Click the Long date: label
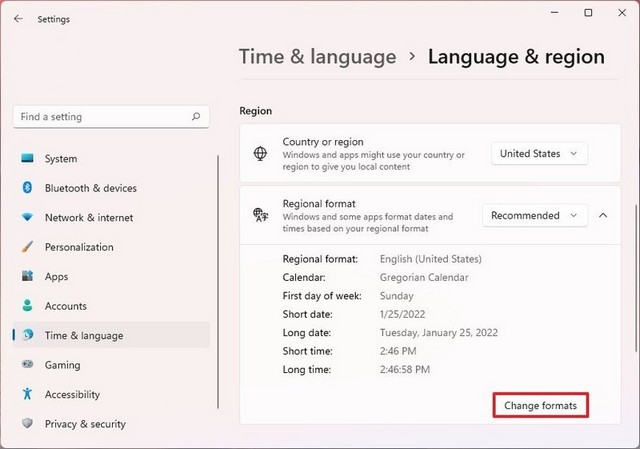 click(307, 332)
